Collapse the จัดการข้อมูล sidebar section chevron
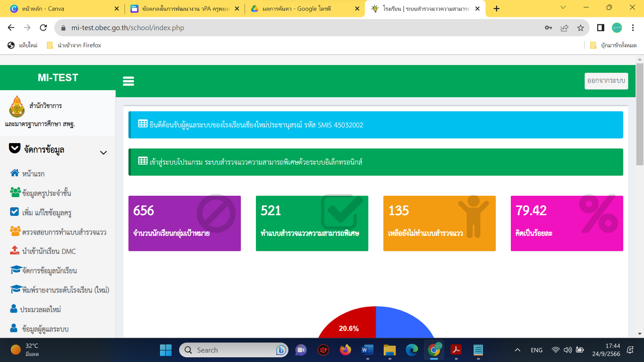644x362 pixels. [x=103, y=153]
